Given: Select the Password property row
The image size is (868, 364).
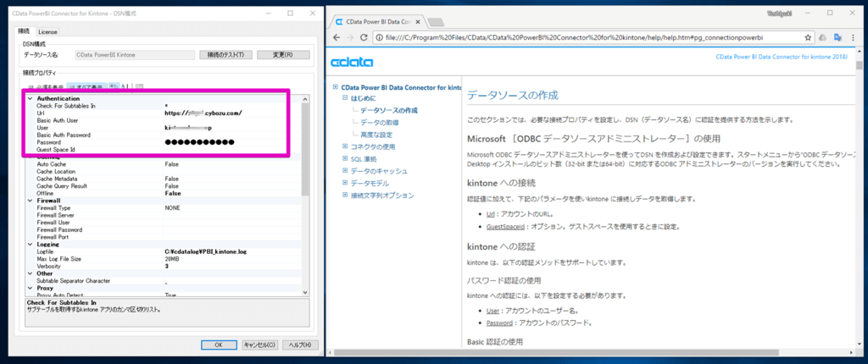Looking at the screenshot, I should pos(164,142).
